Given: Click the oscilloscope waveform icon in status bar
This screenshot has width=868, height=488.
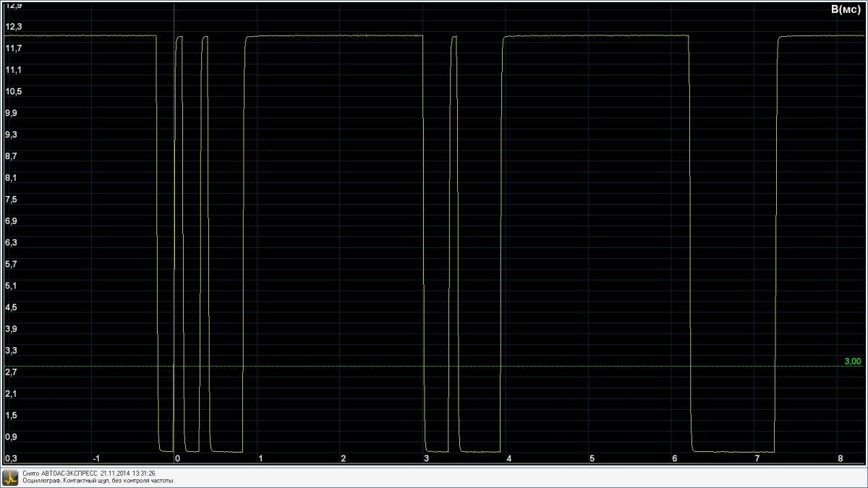Looking at the screenshot, I should [10, 477].
